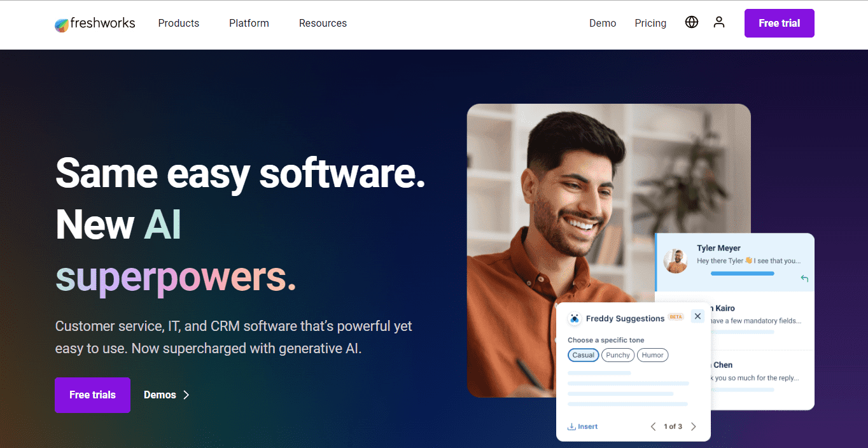Click the reply arrow in Tyler's message
The height and width of the screenshot is (448, 868).
(x=804, y=278)
